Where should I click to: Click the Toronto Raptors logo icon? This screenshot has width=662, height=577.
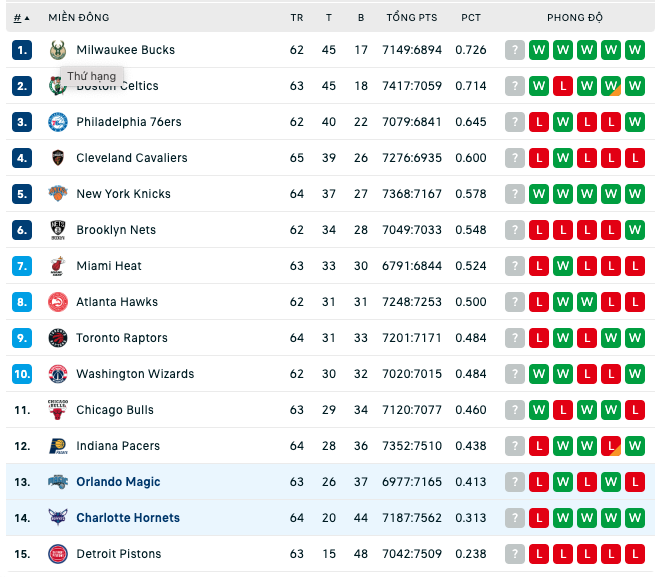(58, 338)
